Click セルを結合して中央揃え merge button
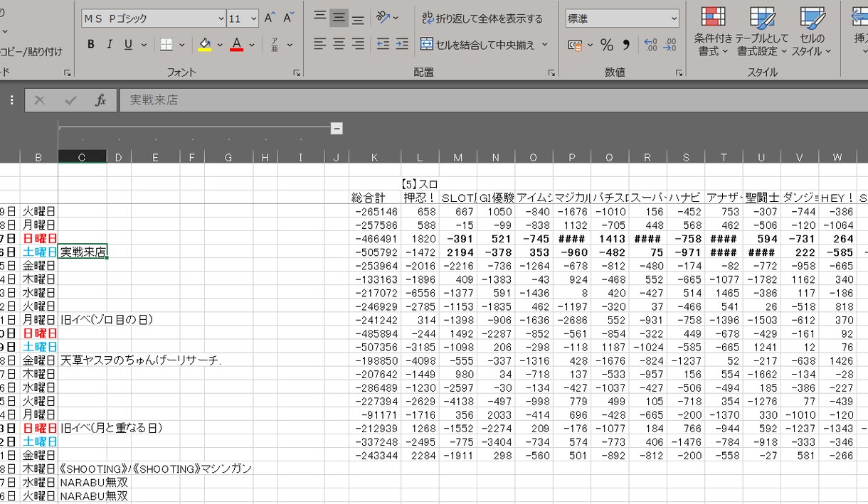 (x=477, y=44)
